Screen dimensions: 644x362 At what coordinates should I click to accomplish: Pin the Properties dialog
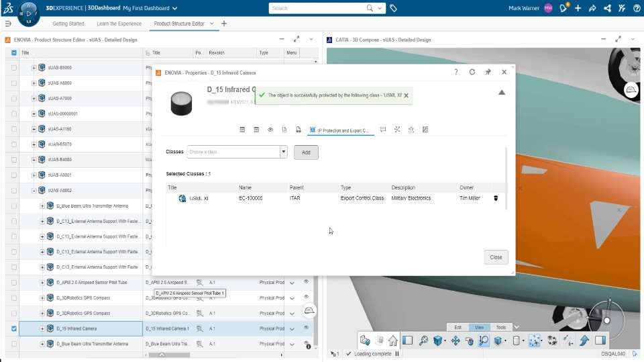click(488, 72)
